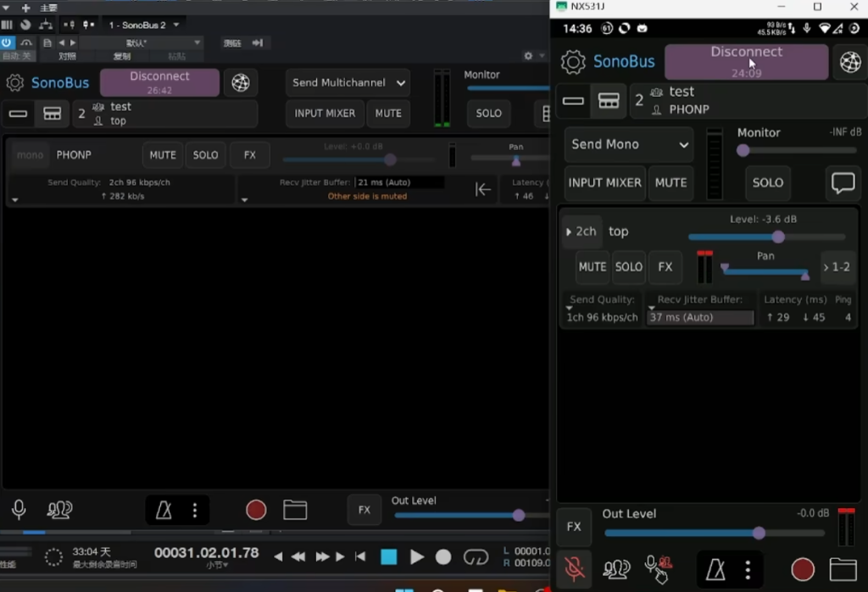Expand the 2ch channel group on Android

[x=581, y=231]
